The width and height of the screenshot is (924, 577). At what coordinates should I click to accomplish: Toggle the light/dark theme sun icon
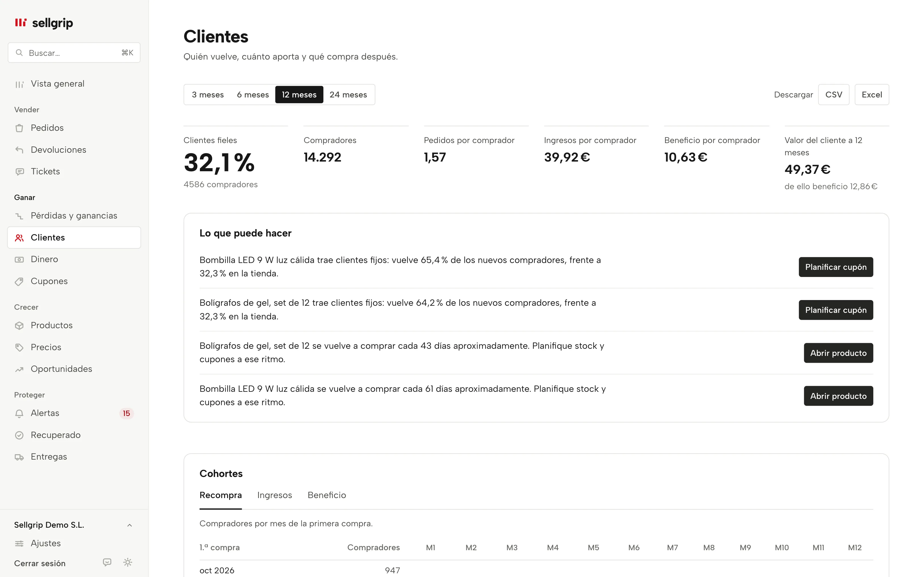(x=127, y=562)
